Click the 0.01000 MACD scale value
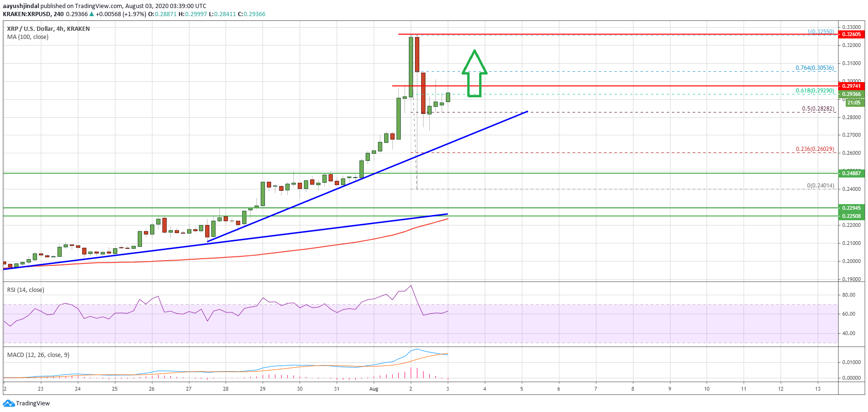 (x=851, y=362)
